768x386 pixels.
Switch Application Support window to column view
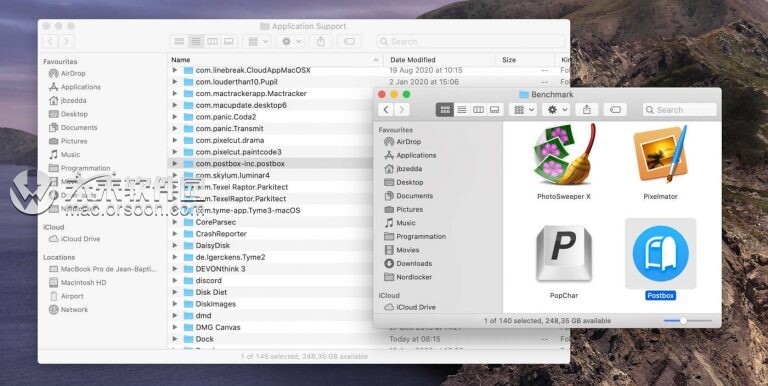click(x=212, y=42)
